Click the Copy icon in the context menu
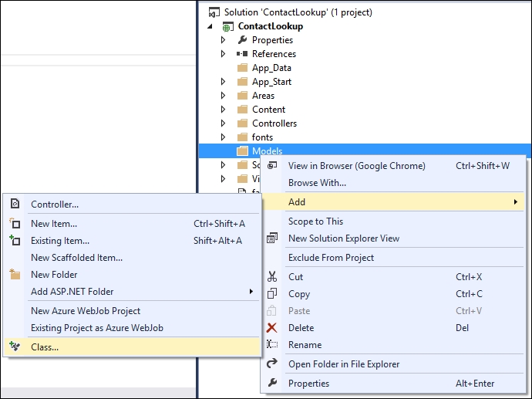This screenshot has width=532, height=399. [271, 294]
